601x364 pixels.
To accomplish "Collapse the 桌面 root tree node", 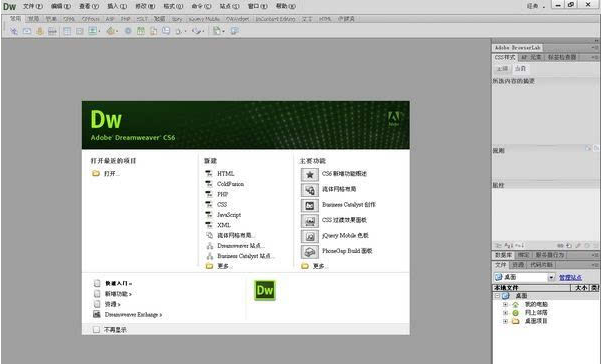I will [x=497, y=296].
